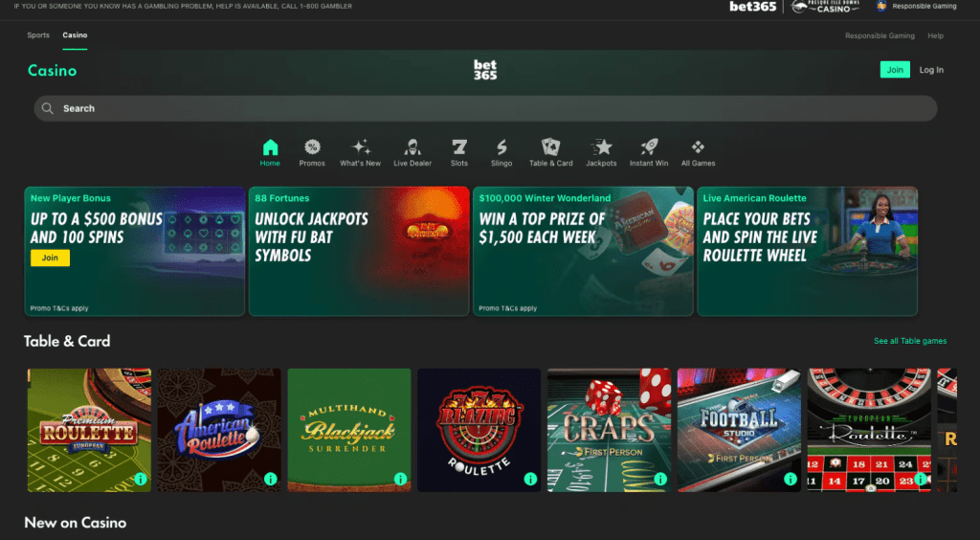This screenshot has height=540, width=980.
Task: Click the Casino heading text
Action: pos(53,71)
